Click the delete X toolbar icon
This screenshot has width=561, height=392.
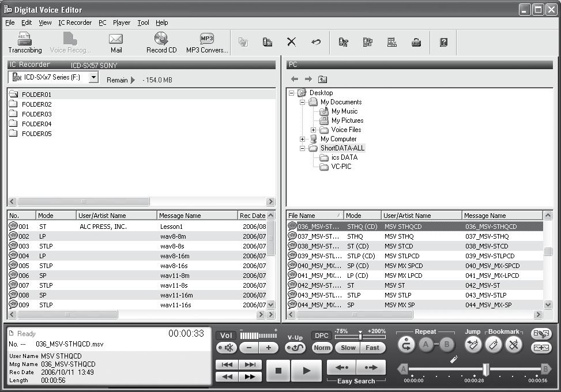pos(292,42)
